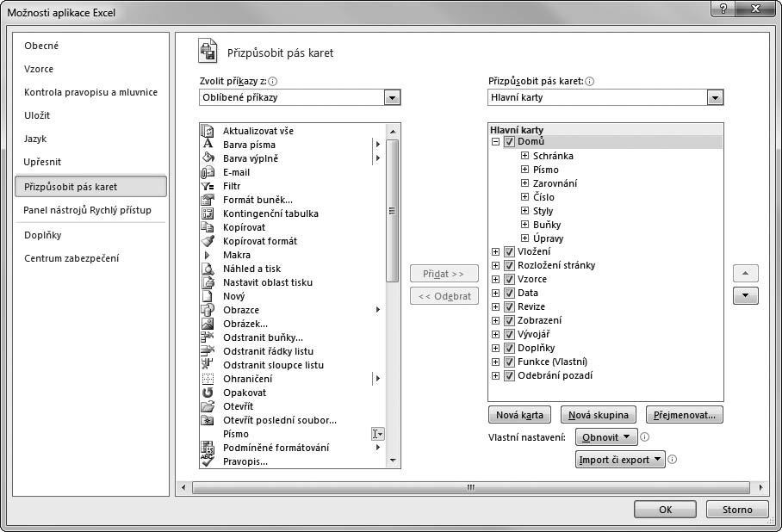
Task: Click the Barva výplně paint bucket icon
Action: (x=208, y=158)
